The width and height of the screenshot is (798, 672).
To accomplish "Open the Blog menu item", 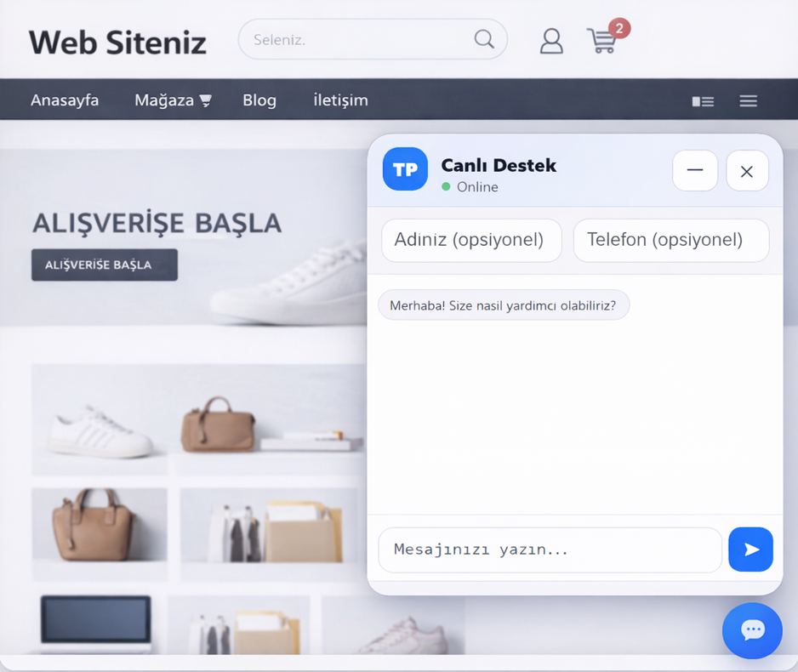I will point(259,100).
